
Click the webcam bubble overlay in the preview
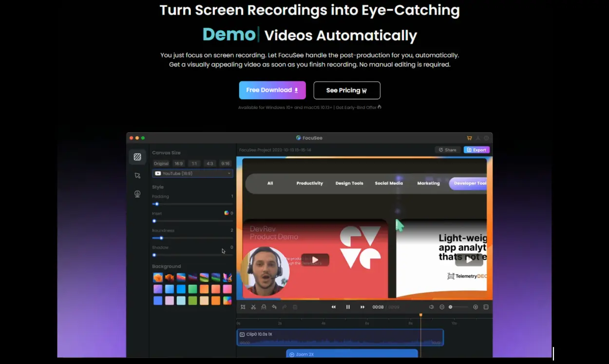tap(265, 272)
